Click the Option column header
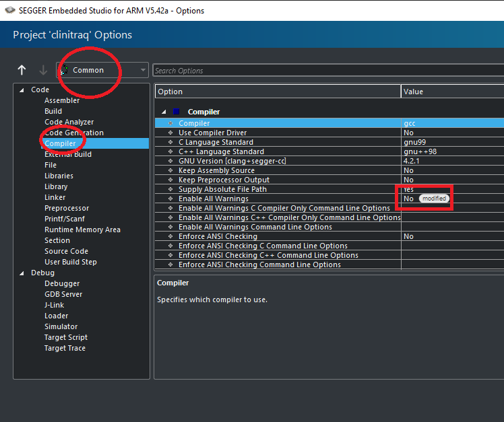This screenshot has width=504, height=422. coord(278,92)
